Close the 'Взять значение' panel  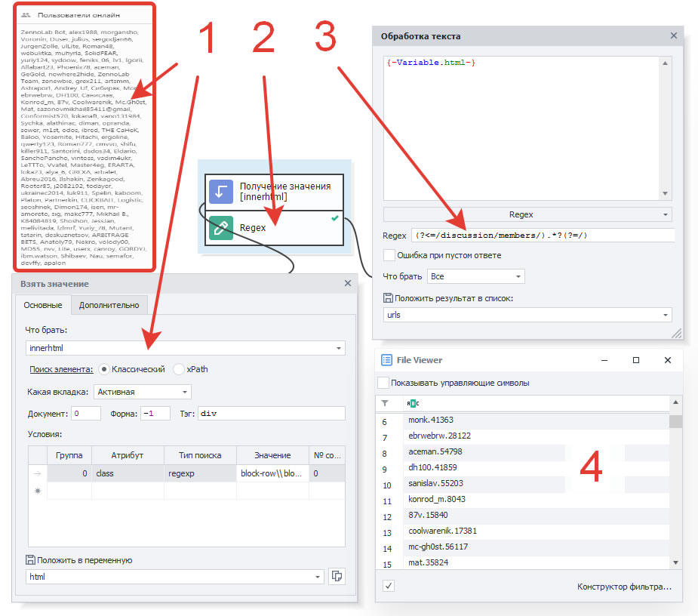[x=348, y=283]
